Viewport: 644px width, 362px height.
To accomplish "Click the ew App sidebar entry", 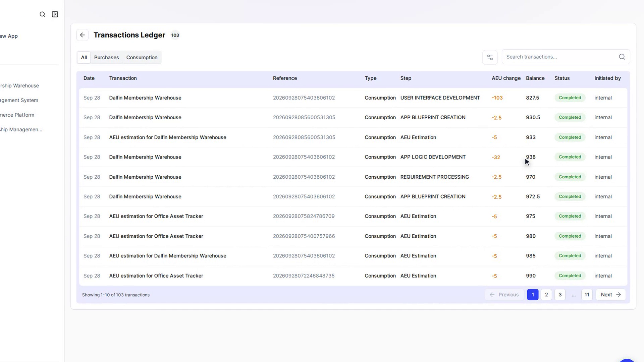I will pos(9,36).
